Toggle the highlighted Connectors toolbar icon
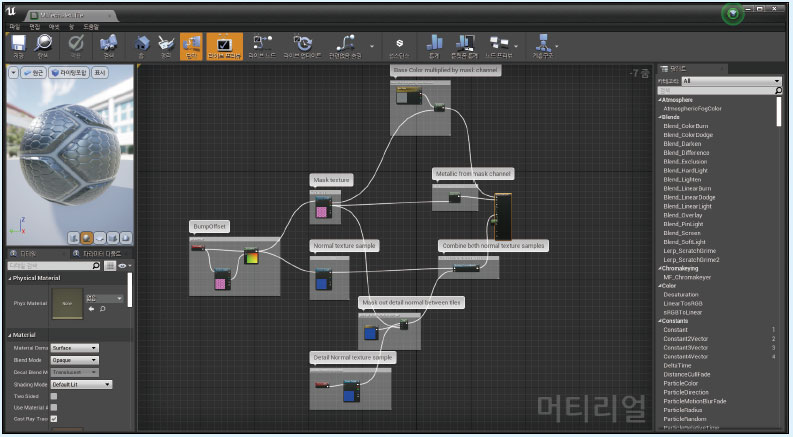Screen dimensions: 793x437 (x=191, y=47)
